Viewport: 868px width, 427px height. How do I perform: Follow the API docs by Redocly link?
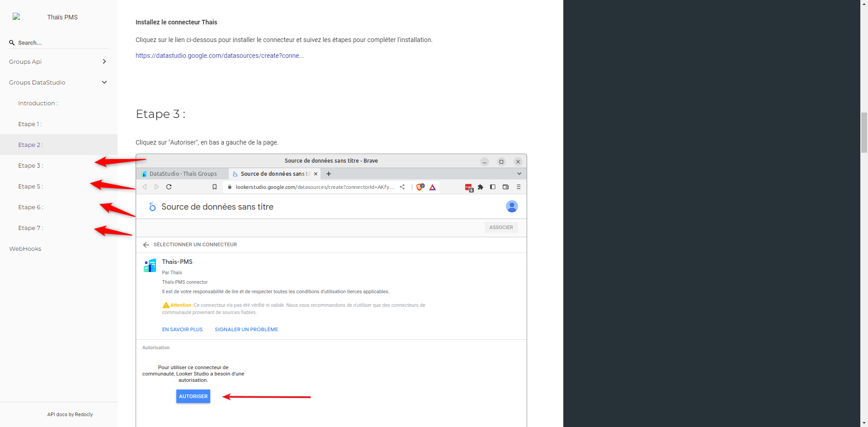(70, 414)
